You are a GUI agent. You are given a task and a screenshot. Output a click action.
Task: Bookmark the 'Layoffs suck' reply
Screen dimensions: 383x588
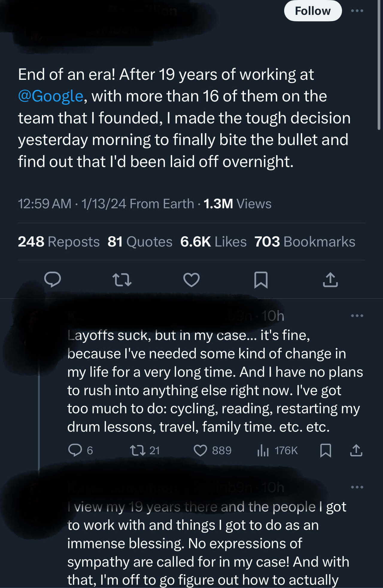(326, 450)
